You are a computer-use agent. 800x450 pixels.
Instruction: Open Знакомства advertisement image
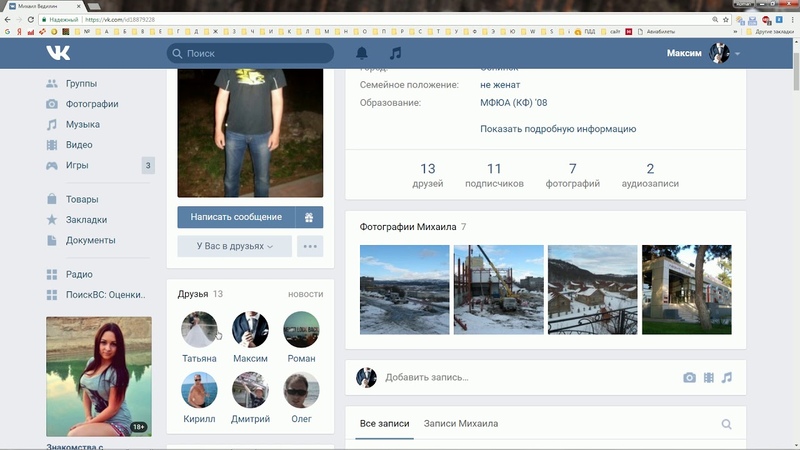pos(99,377)
